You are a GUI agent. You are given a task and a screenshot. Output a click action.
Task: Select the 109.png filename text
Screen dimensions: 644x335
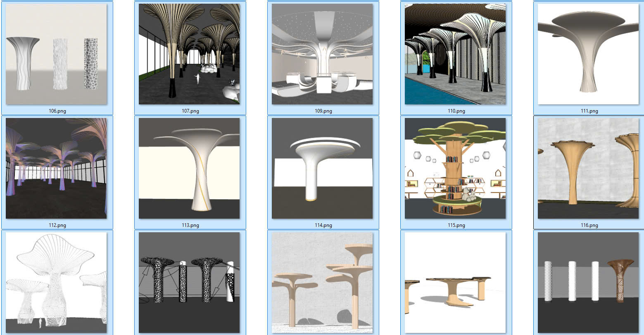point(323,111)
